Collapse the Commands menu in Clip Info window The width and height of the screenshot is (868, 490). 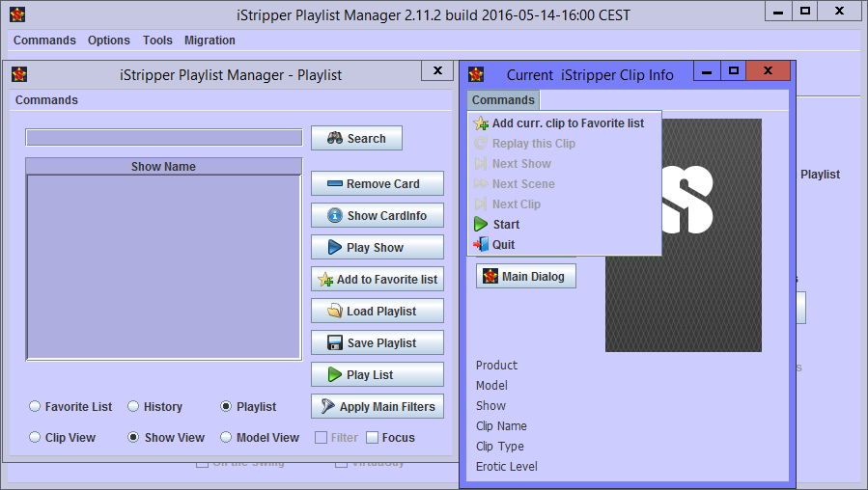(x=503, y=100)
